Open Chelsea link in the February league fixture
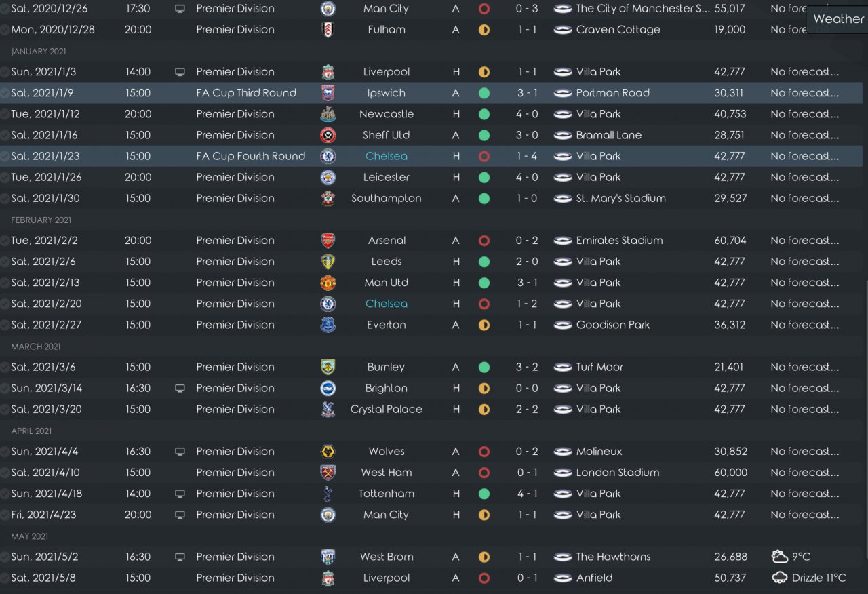868x594 pixels. point(386,304)
